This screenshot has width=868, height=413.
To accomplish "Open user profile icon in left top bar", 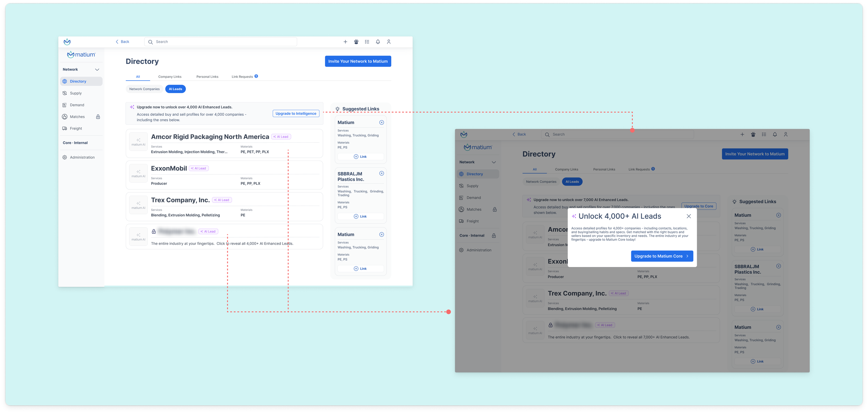I will click(x=389, y=42).
